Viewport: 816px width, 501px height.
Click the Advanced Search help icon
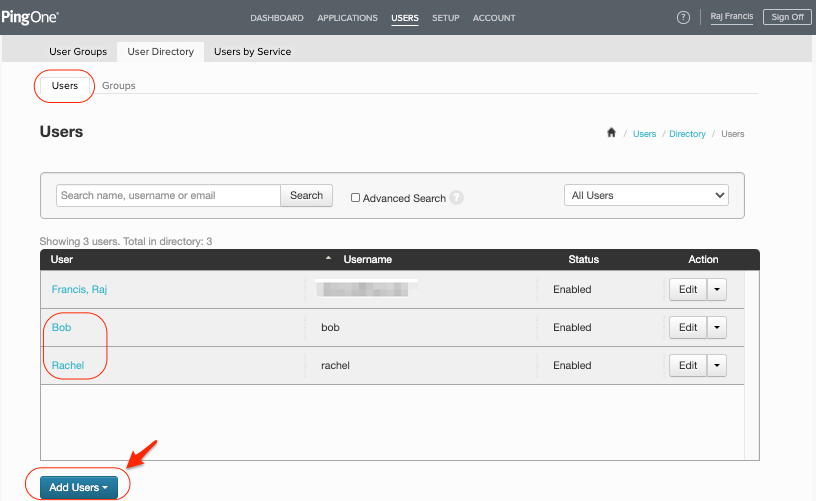tap(457, 198)
